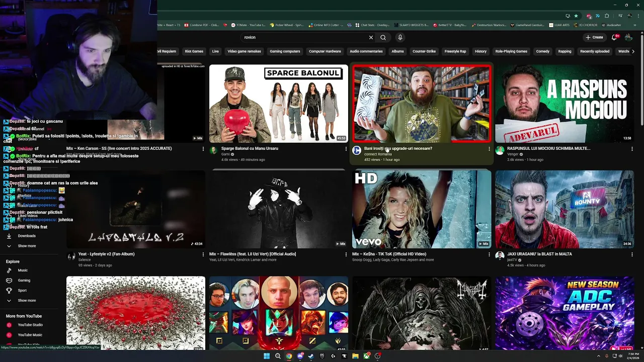Open options for Flawless mix video
Image resolution: width=644 pixels, height=362 pixels.
click(x=346, y=254)
